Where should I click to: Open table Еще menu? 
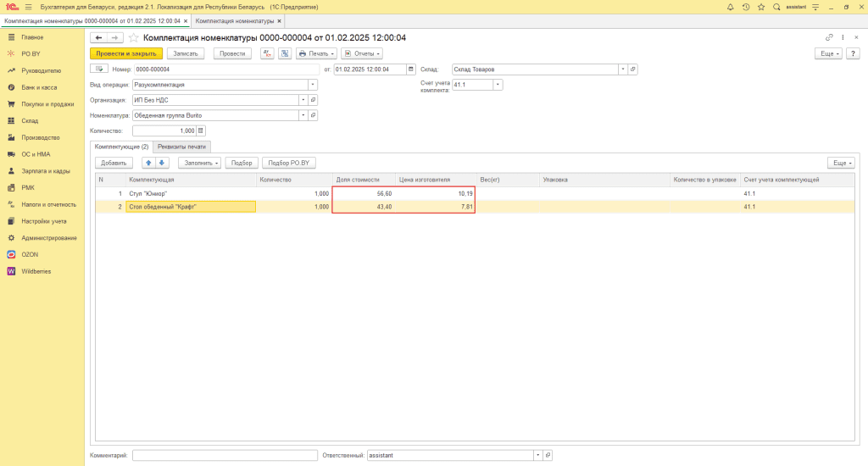click(842, 163)
